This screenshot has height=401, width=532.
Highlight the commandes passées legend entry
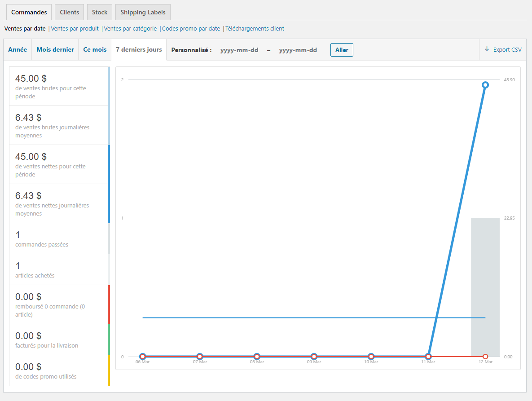point(59,238)
